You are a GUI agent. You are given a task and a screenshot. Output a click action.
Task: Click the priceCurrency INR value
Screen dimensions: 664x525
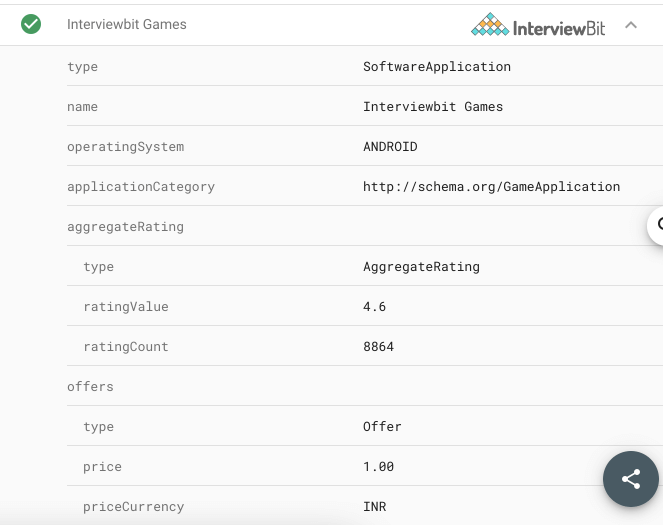[x=374, y=507]
